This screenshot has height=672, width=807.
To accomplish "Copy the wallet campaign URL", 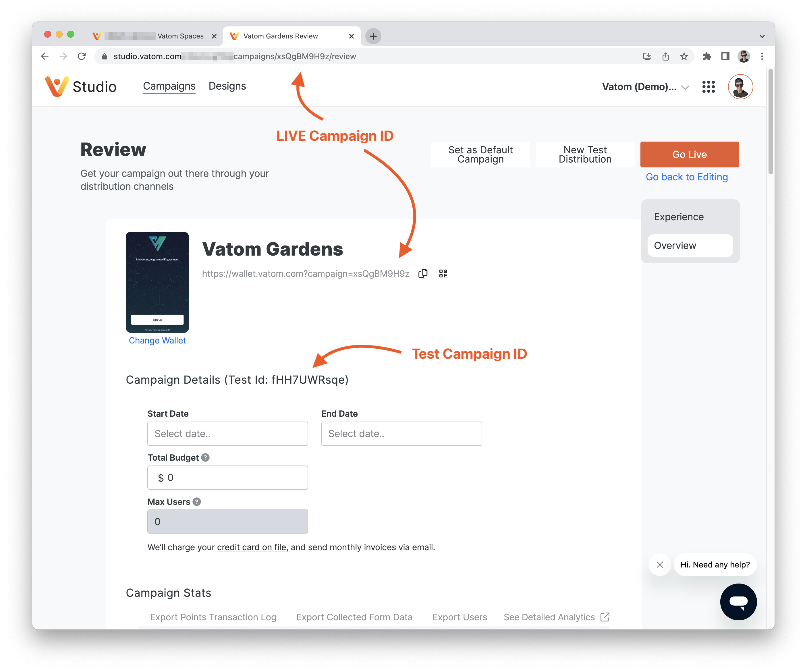I will click(423, 274).
